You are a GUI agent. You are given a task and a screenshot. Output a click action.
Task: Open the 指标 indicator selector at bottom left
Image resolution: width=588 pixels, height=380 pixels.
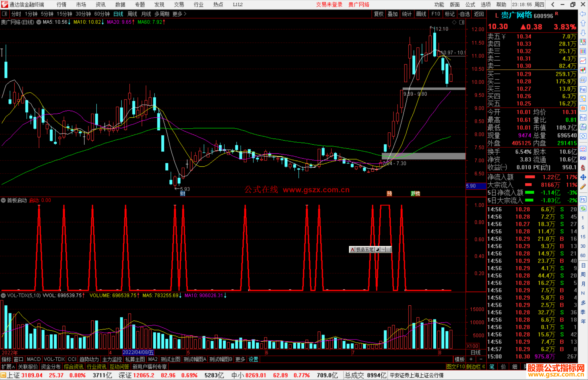6,359
